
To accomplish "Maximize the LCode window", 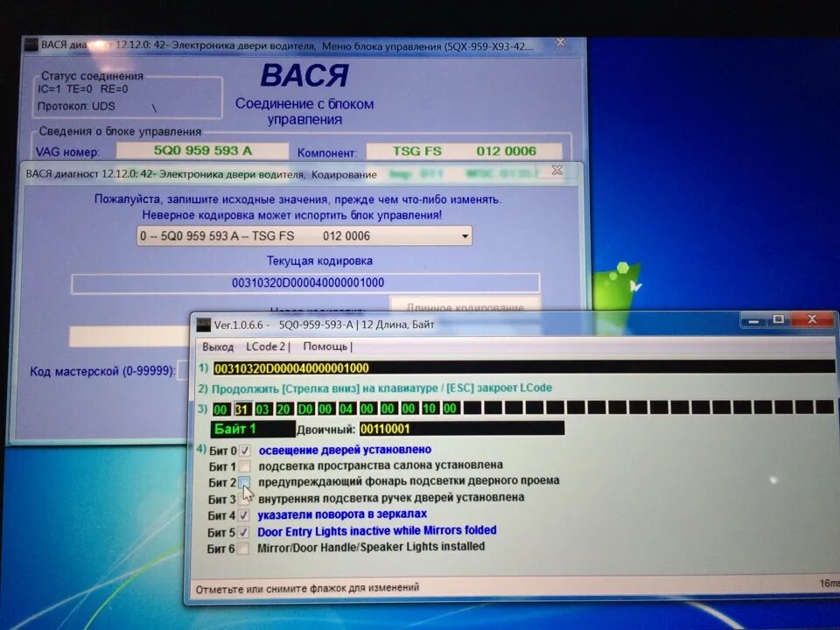I will tap(779, 320).
